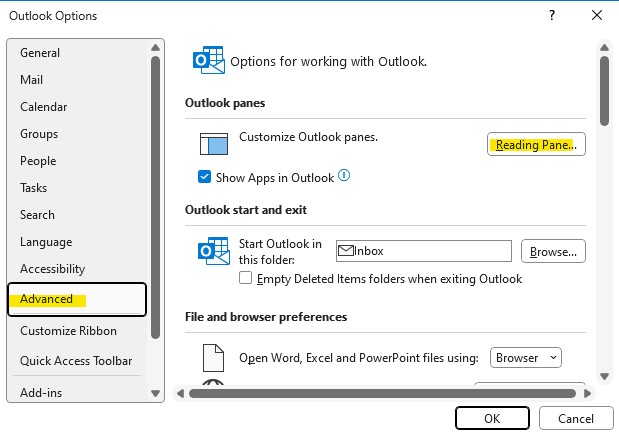Open the Add-ins category
The height and width of the screenshot is (437, 619).
point(41,393)
